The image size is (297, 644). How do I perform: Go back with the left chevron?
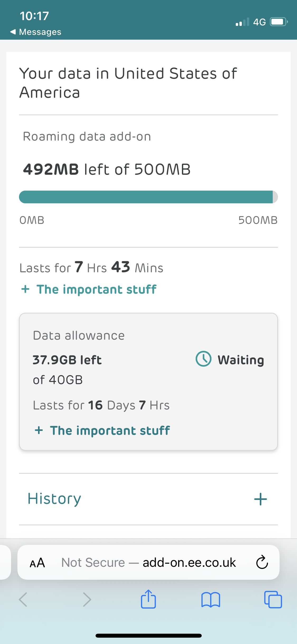[x=23, y=600]
